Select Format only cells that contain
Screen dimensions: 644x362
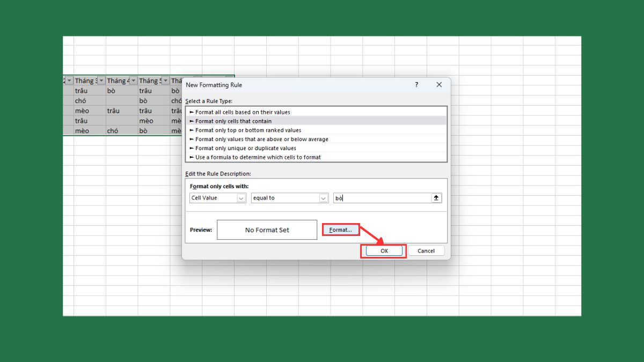click(231, 121)
